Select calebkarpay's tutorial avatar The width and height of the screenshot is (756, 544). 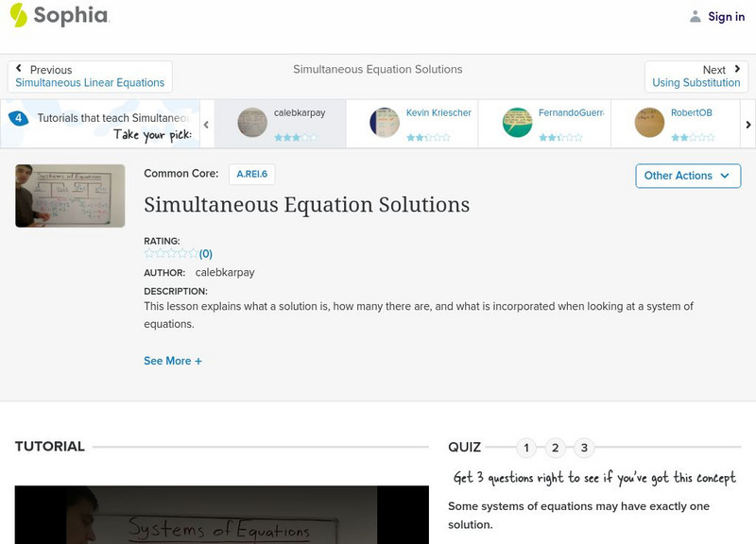pyautogui.click(x=252, y=123)
